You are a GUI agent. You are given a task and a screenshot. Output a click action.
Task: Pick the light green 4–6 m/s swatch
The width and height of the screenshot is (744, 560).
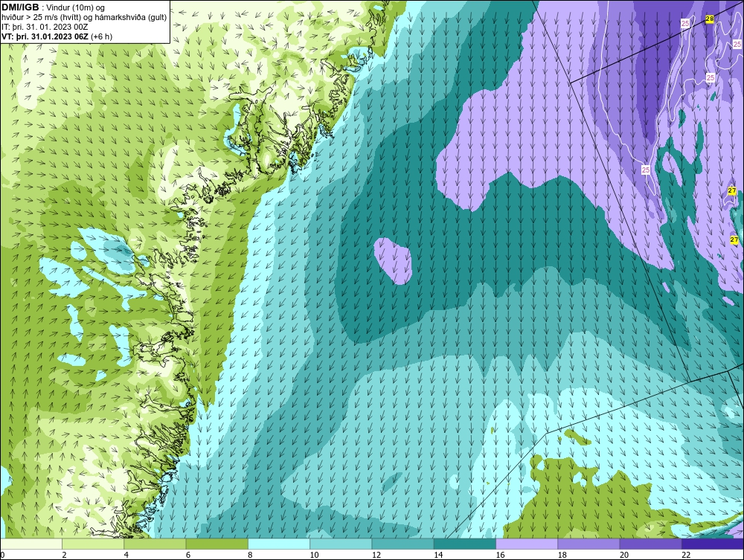155,544
